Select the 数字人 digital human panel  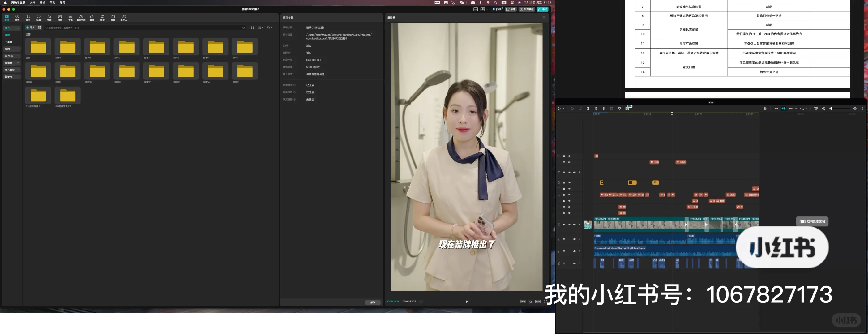pyautogui.click(x=124, y=17)
